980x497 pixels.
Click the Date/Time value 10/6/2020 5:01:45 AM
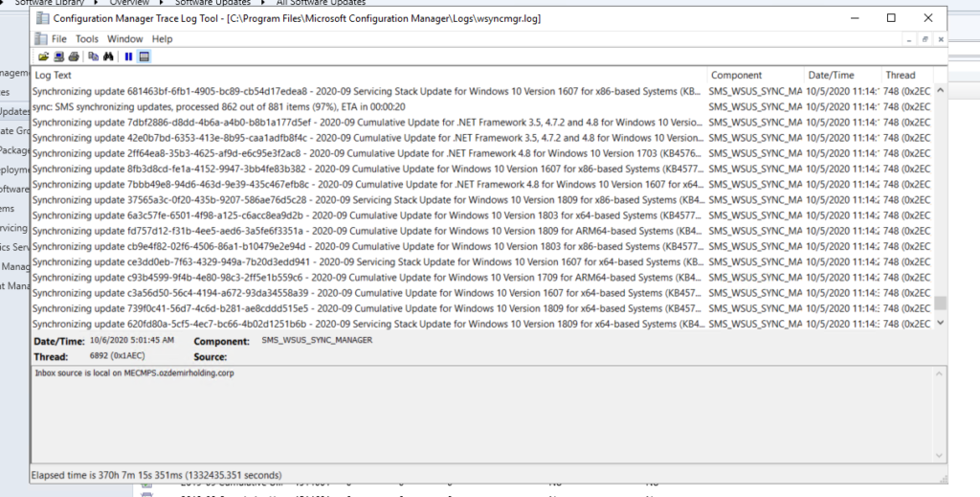pyautogui.click(x=132, y=341)
